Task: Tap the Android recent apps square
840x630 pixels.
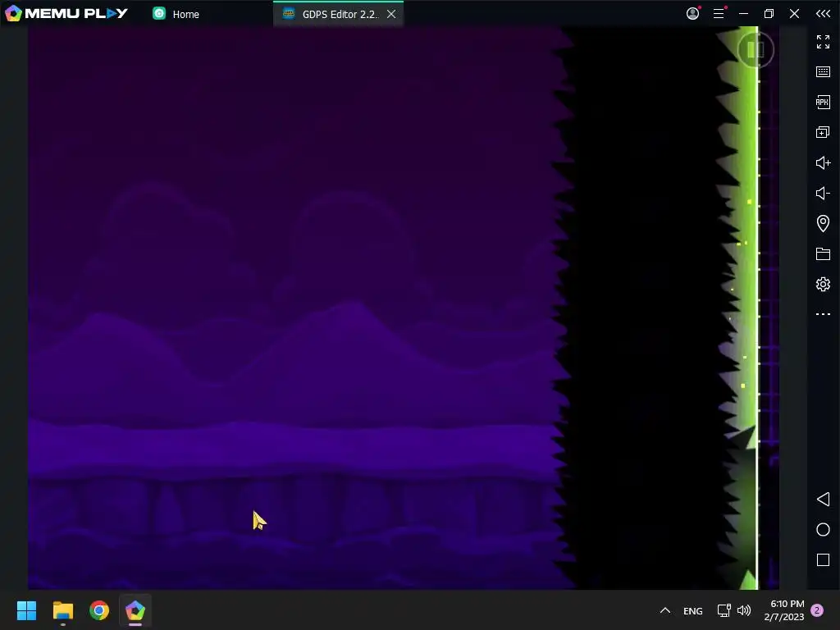Action: point(823,559)
